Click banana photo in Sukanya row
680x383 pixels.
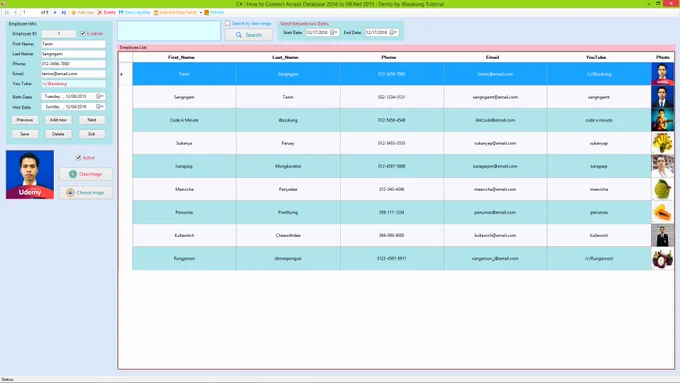point(663,143)
